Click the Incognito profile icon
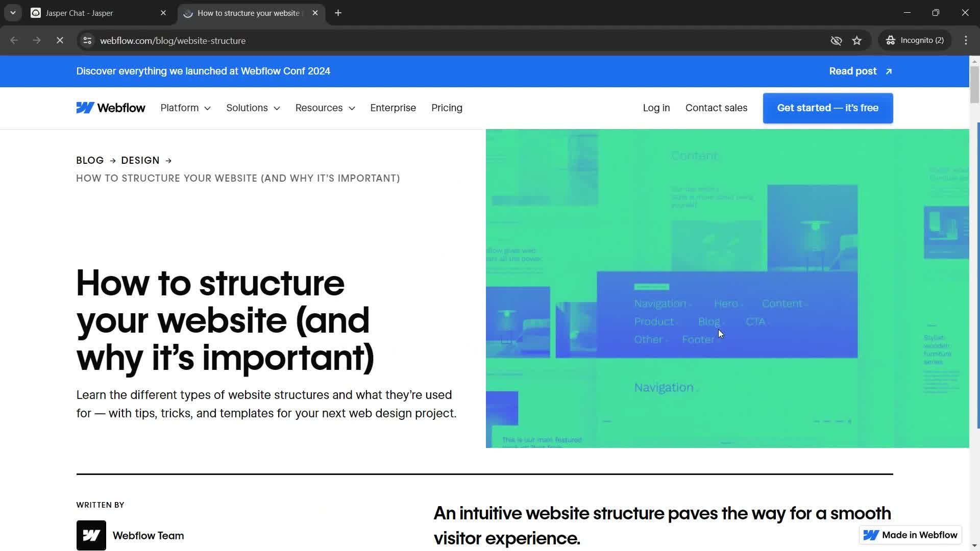Image resolution: width=980 pixels, height=551 pixels. (891, 40)
